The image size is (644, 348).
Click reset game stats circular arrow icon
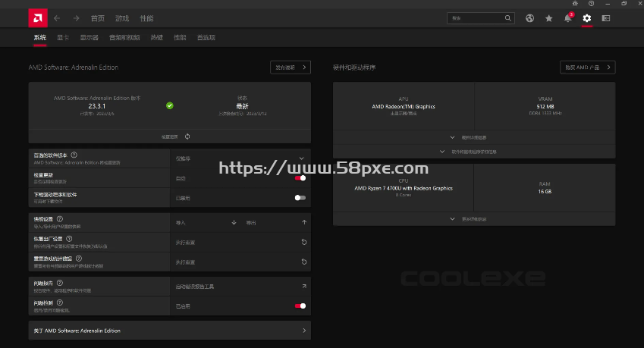click(x=304, y=262)
